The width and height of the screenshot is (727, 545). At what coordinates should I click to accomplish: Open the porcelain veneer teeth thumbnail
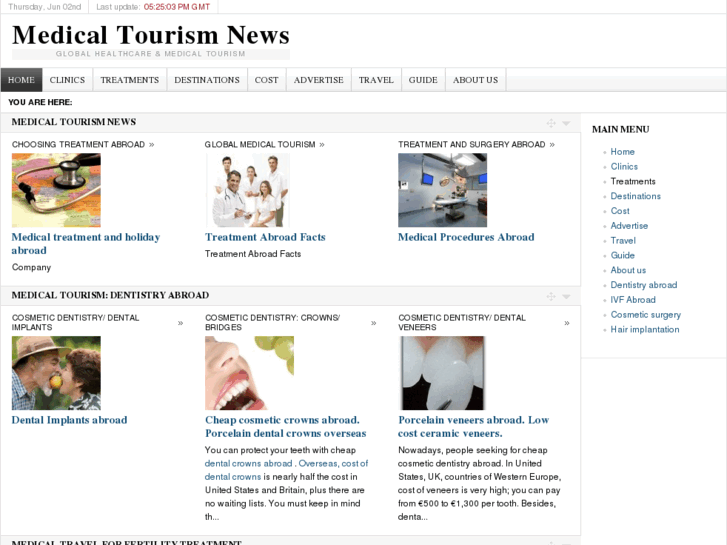pyautogui.click(x=442, y=373)
